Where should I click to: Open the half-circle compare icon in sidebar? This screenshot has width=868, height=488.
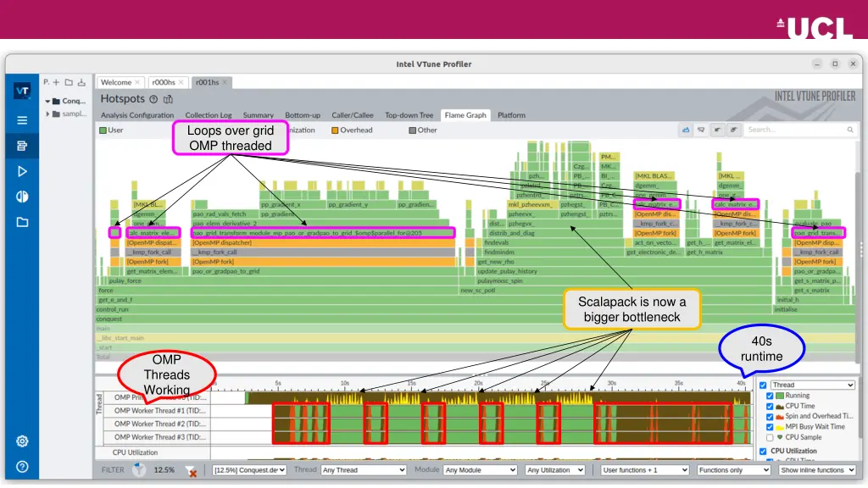22,197
